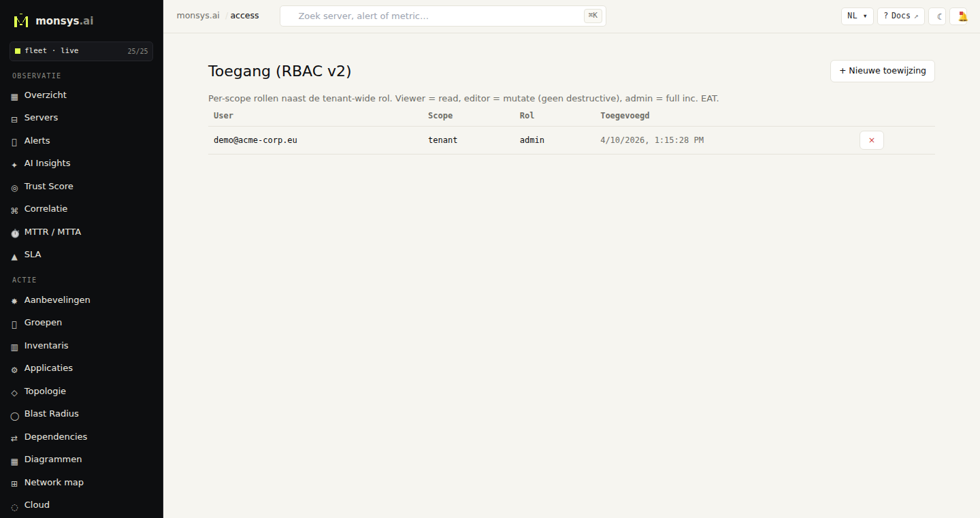Image resolution: width=980 pixels, height=518 pixels.
Task: Go to Aanbevelingen
Action: click(82, 300)
